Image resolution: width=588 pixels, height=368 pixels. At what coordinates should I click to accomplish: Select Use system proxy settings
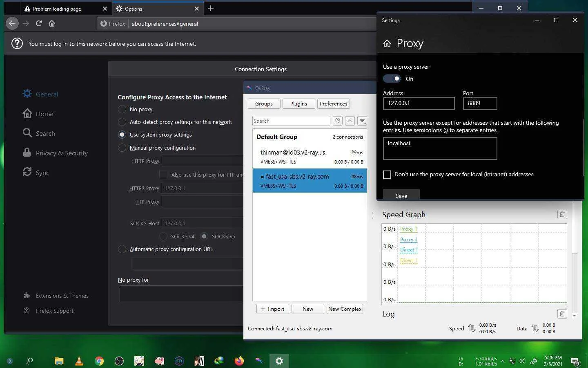122,135
